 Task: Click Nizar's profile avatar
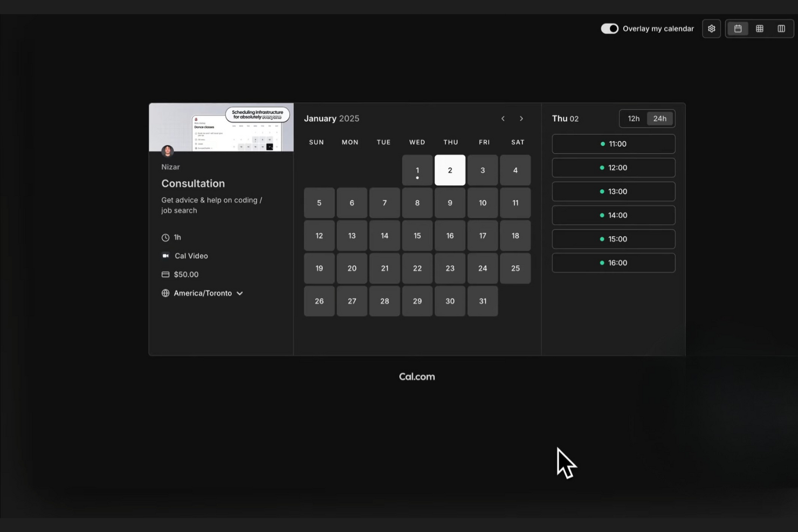(167, 151)
